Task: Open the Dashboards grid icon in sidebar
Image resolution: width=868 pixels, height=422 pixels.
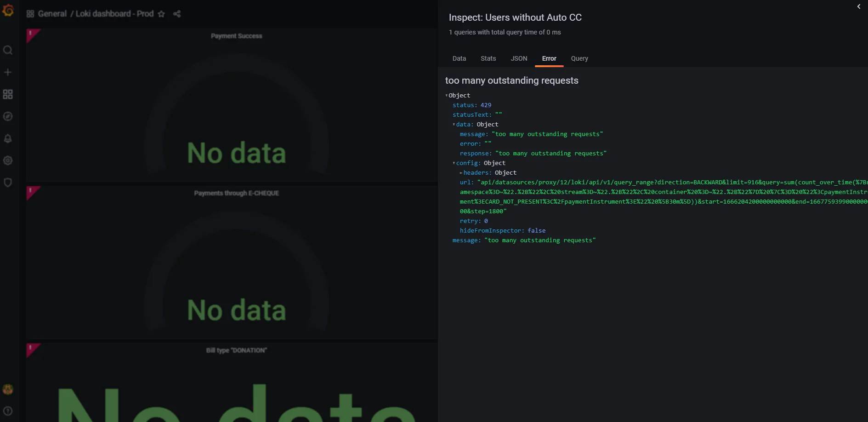Action: pyautogui.click(x=8, y=94)
